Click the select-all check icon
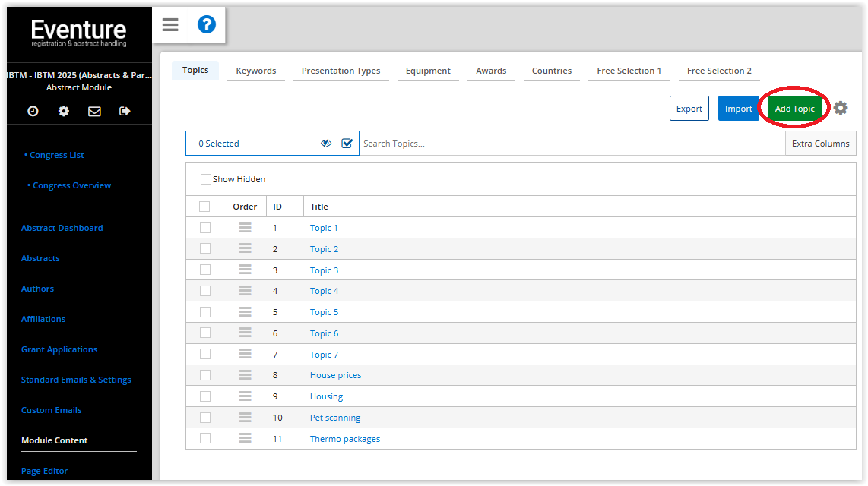This screenshot has width=868, height=486. (347, 144)
